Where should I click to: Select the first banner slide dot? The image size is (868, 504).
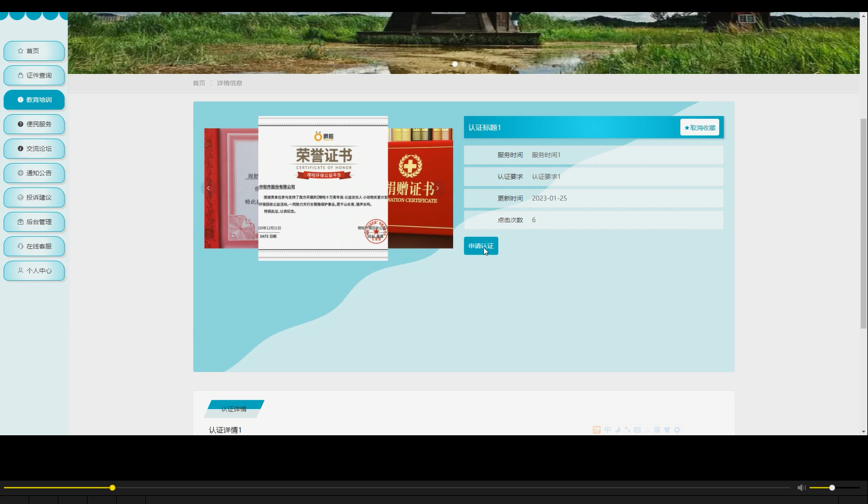coord(455,64)
